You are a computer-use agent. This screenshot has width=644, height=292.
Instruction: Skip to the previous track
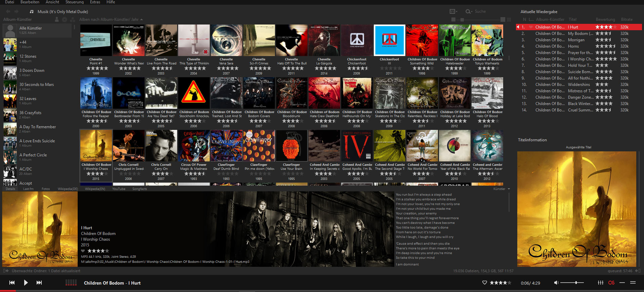12,283
